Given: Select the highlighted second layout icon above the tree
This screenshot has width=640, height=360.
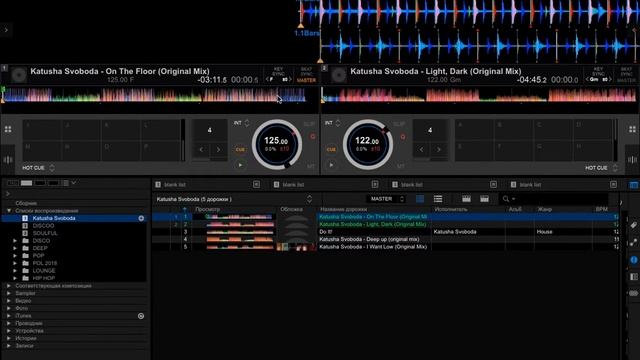Looking at the screenshot, I should tap(27, 183).
